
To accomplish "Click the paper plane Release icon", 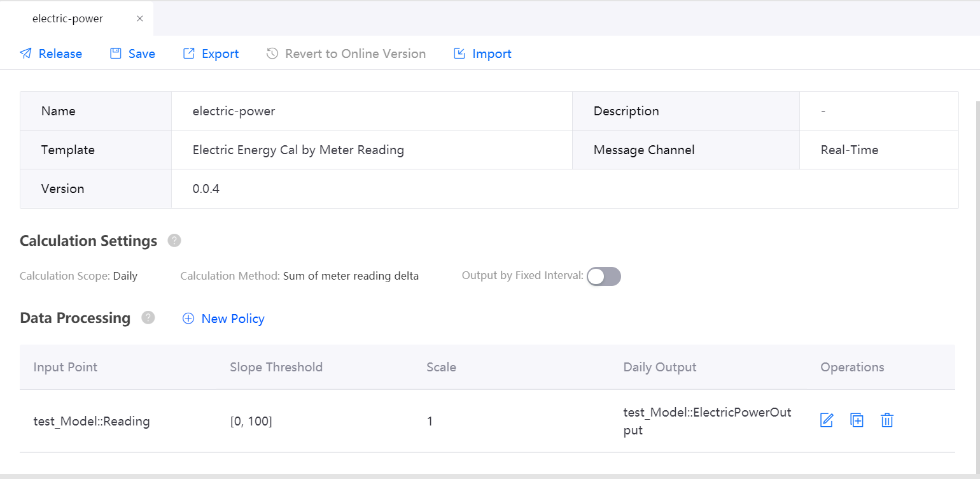I will (25, 54).
